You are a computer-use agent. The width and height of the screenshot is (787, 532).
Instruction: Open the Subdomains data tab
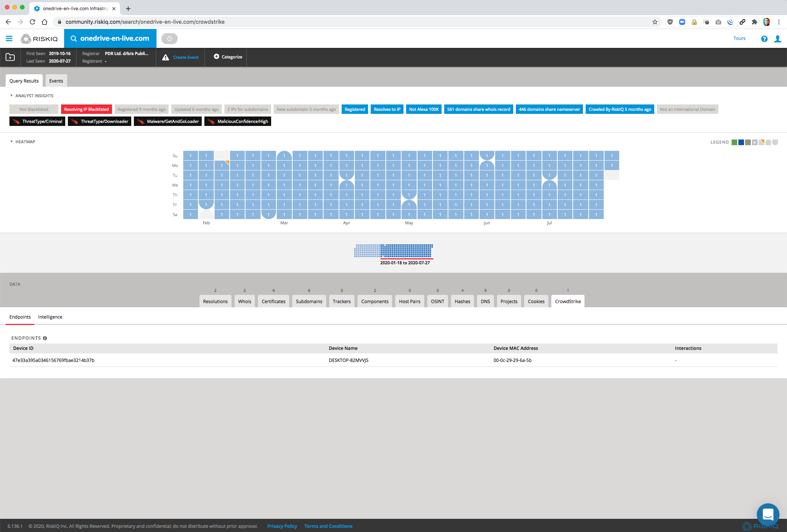click(x=309, y=301)
